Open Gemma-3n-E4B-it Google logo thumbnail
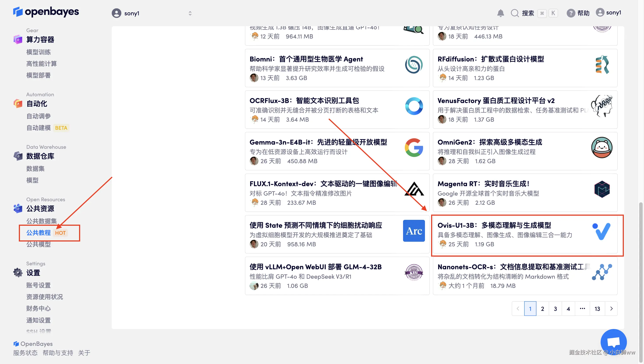This screenshot has height=364, width=644. [x=414, y=147]
